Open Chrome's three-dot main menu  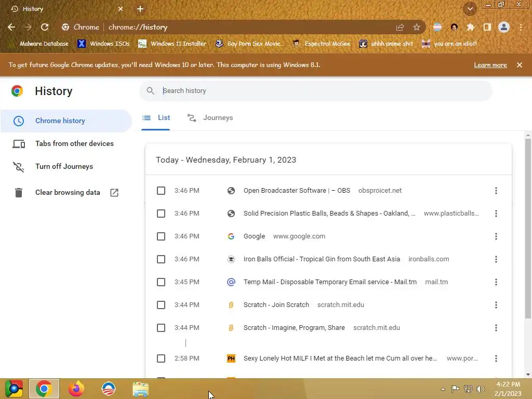[x=521, y=27]
